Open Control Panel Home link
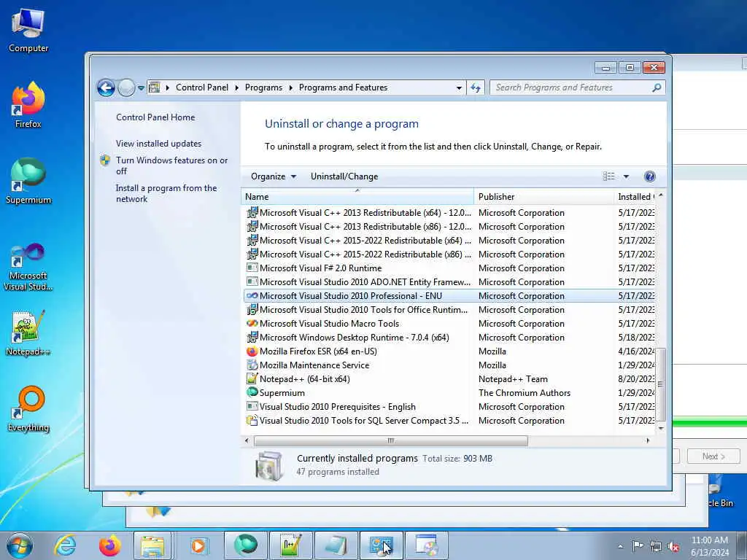Image resolution: width=747 pixels, height=560 pixels. [155, 117]
